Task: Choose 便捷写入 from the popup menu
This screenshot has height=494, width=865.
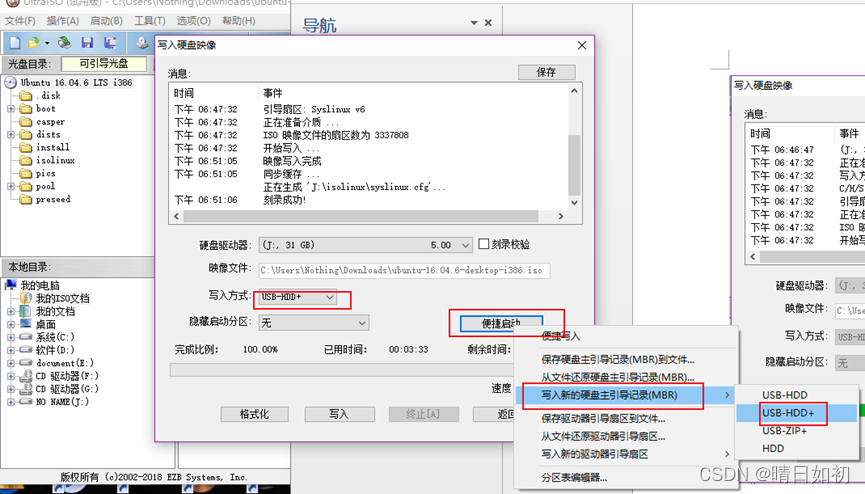Action: coord(626,336)
